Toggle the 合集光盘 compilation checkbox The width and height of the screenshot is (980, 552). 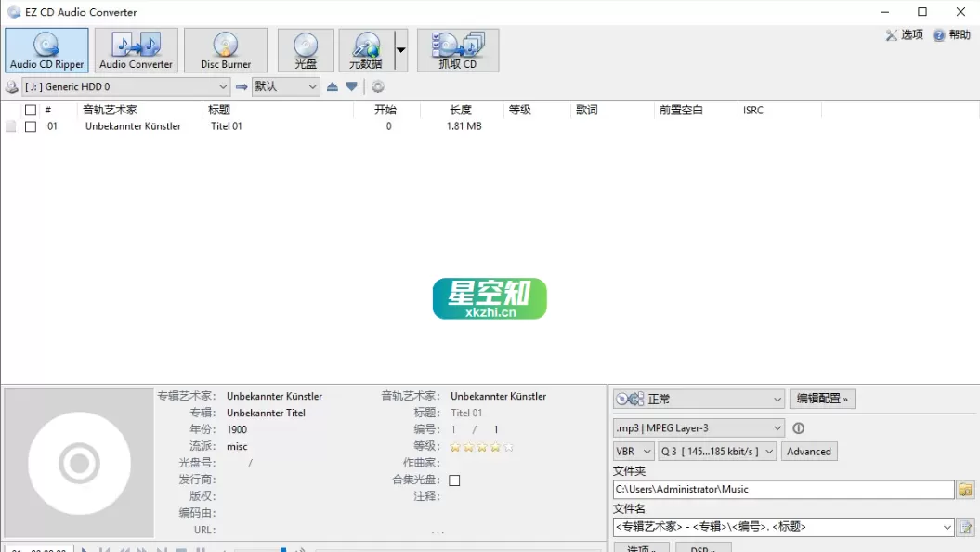(454, 480)
